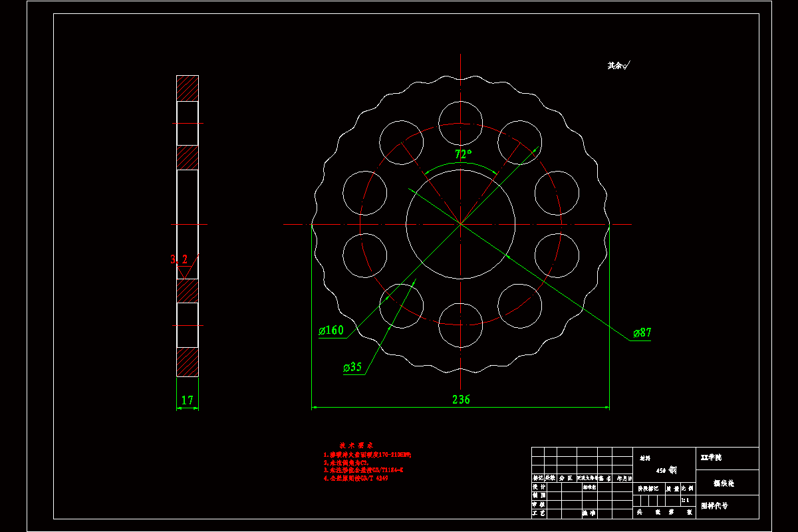This screenshot has height=532, width=798.
Task: Select the 3.2 surface roughness value
Action: [179, 259]
